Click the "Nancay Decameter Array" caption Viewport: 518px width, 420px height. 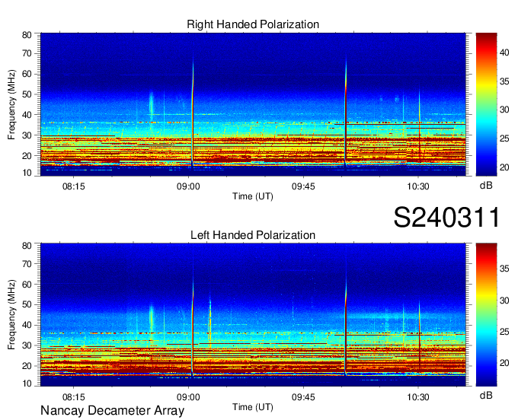click(x=112, y=410)
